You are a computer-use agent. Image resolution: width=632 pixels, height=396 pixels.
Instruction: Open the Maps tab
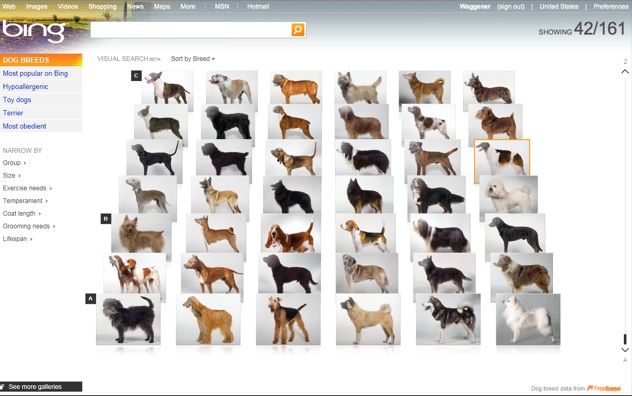(162, 6)
